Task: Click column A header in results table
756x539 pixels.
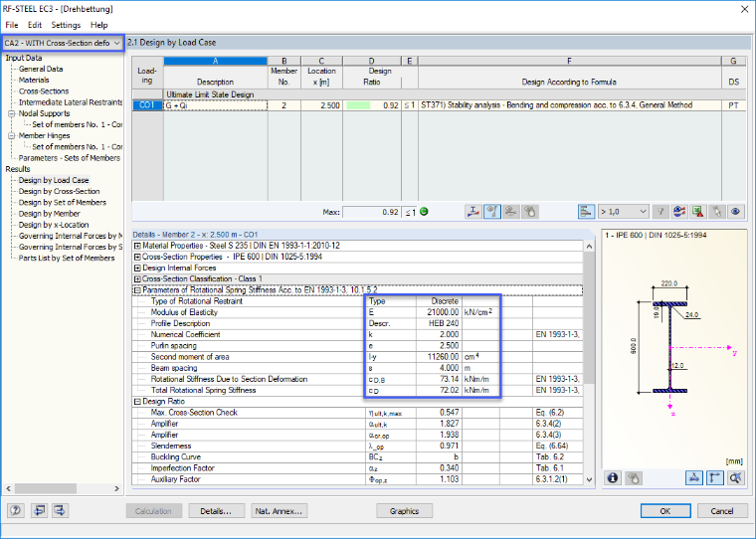Action: coord(216,62)
